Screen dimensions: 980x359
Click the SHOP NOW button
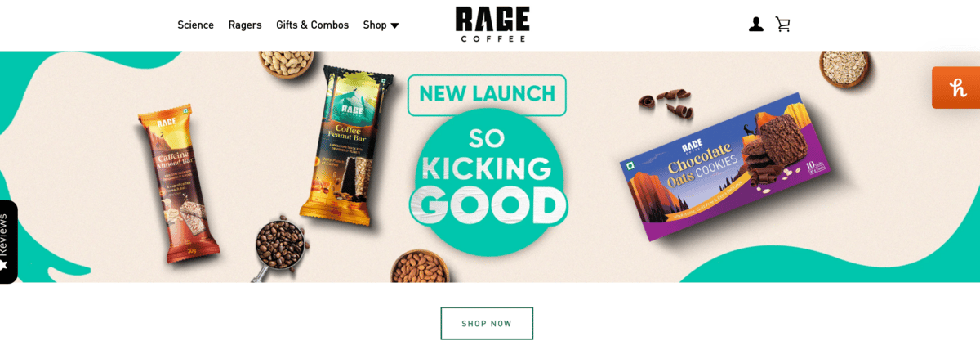pyautogui.click(x=487, y=323)
